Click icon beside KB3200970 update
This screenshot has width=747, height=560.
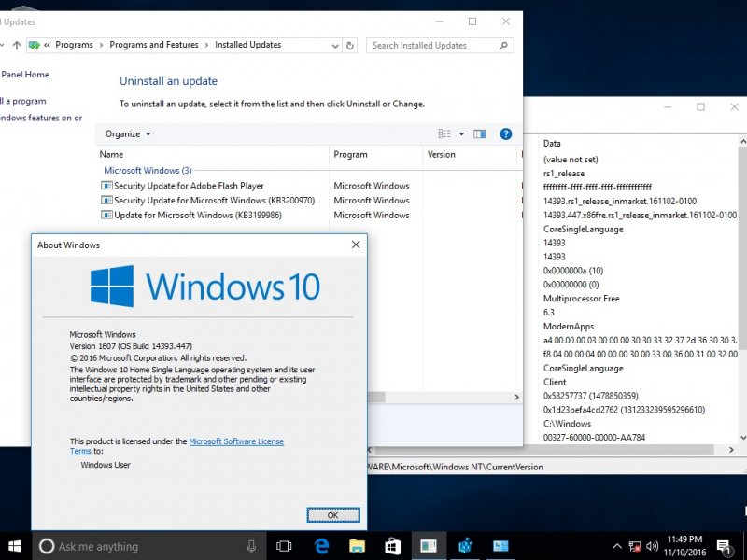[x=106, y=201]
